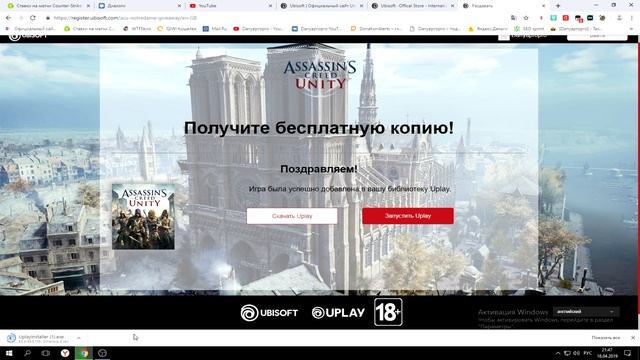Open the DonationAlerts bookmark
The width and height of the screenshot is (640, 360).
tap(377, 29)
